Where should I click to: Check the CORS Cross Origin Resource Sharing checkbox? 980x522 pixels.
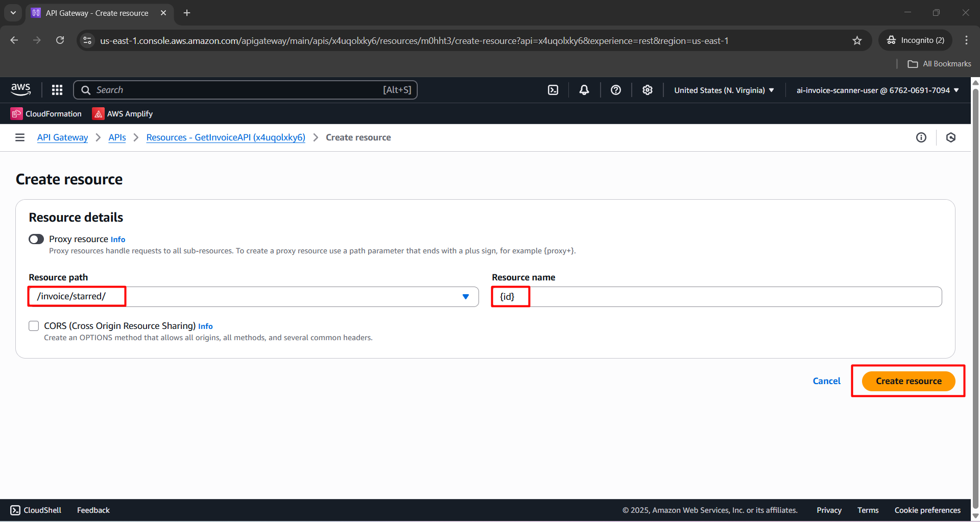34,325
